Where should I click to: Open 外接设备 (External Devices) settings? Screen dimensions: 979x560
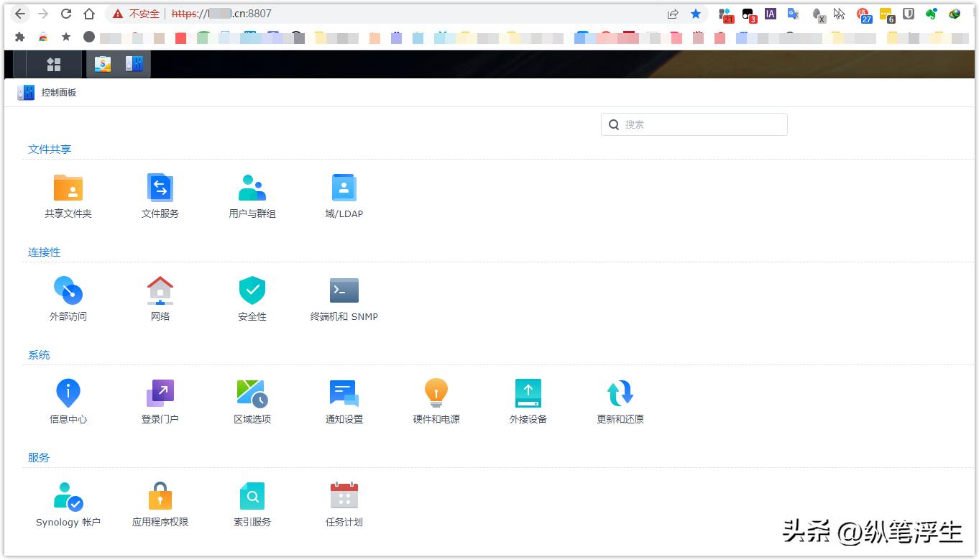(528, 399)
